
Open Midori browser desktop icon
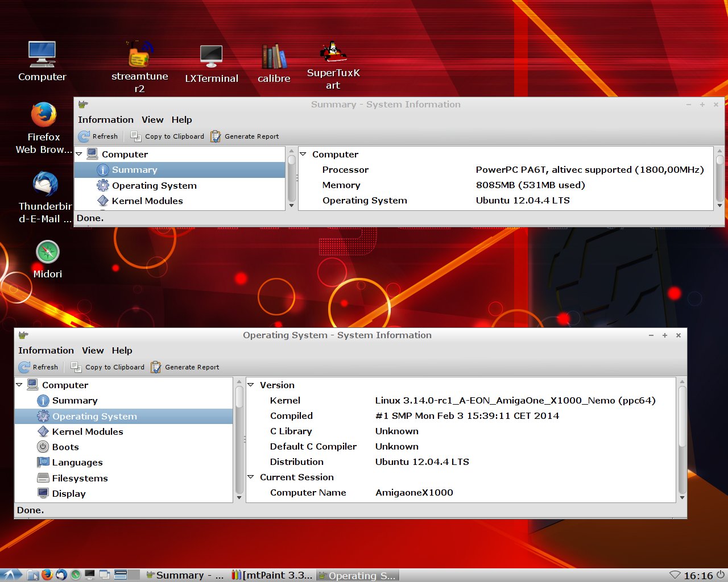[47, 253]
